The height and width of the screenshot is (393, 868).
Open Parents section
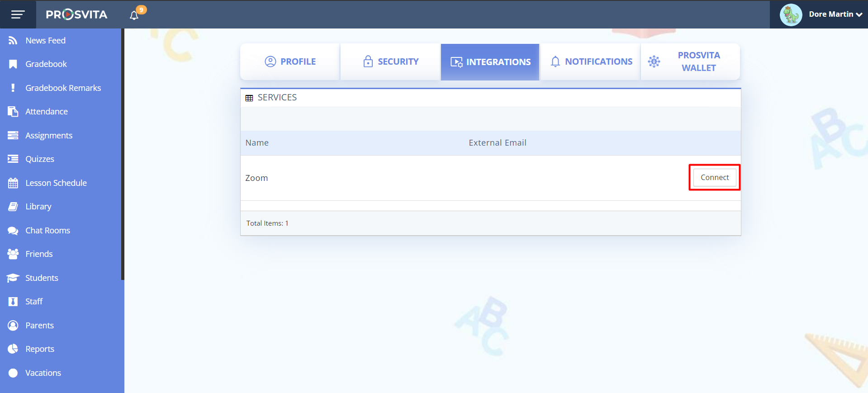click(x=40, y=325)
